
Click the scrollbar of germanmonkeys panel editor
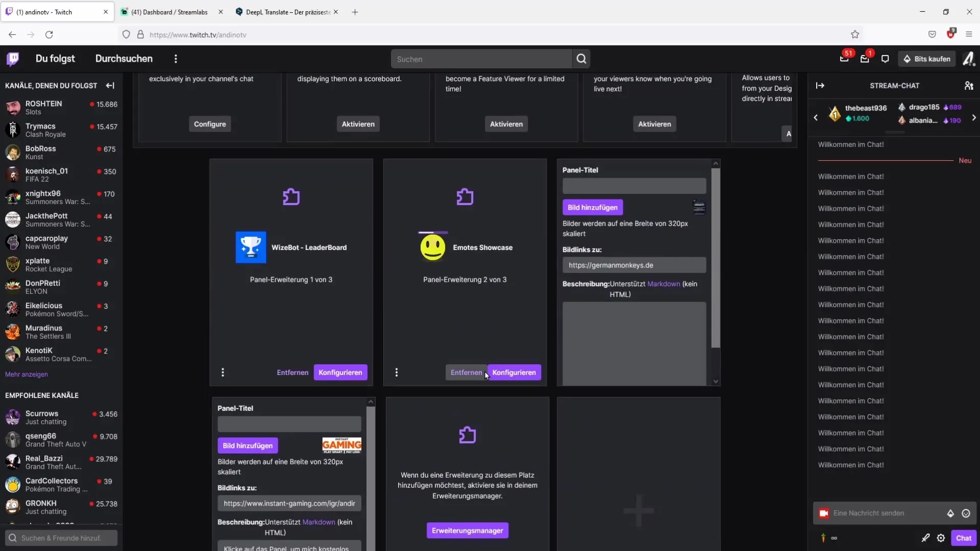tap(716, 258)
